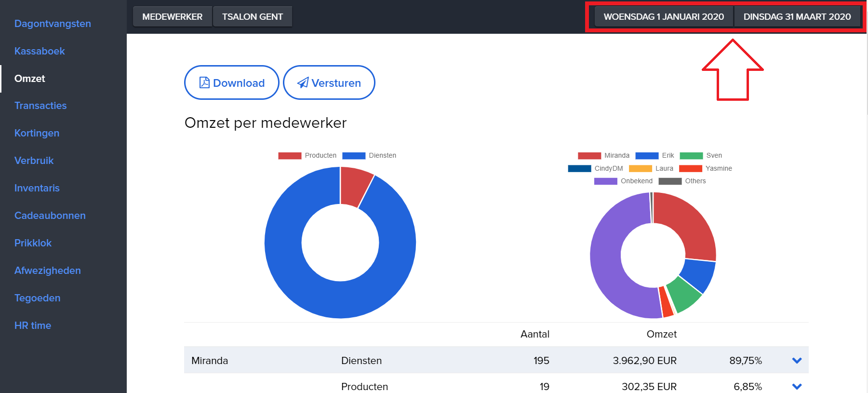This screenshot has width=868, height=393.
Task: Go to Transacties
Action: (40, 106)
